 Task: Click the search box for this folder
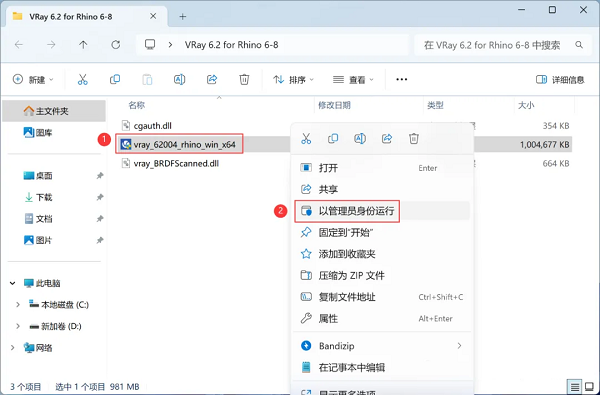click(x=503, y=45)
